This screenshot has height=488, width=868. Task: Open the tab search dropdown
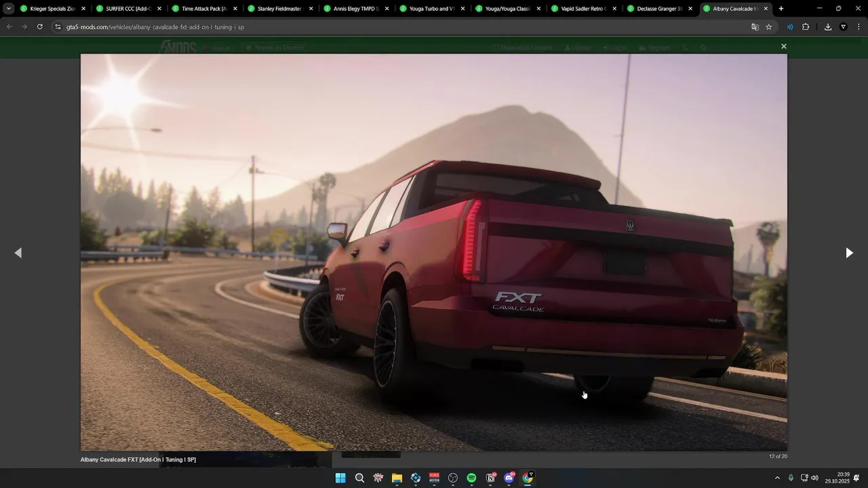[x=8, y=9]
